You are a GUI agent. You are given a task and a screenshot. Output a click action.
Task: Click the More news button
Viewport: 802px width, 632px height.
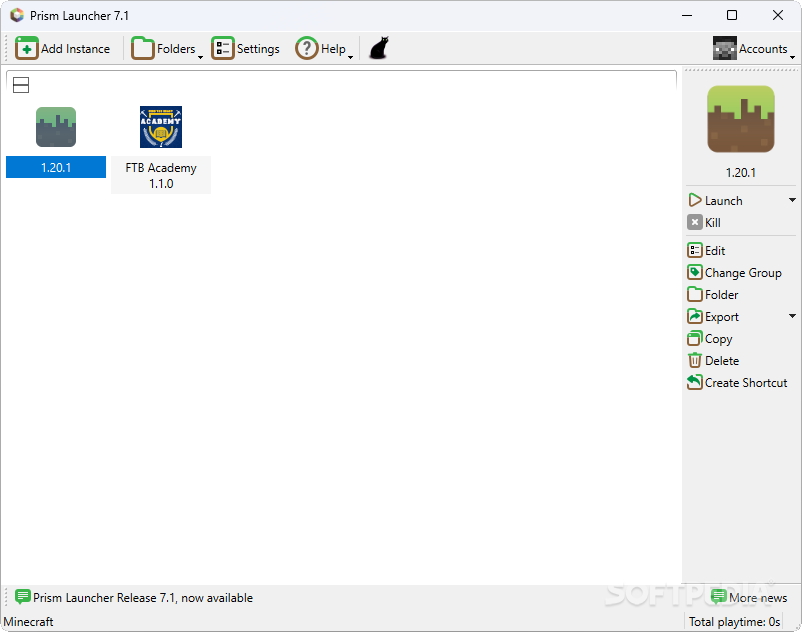[749, 597]
